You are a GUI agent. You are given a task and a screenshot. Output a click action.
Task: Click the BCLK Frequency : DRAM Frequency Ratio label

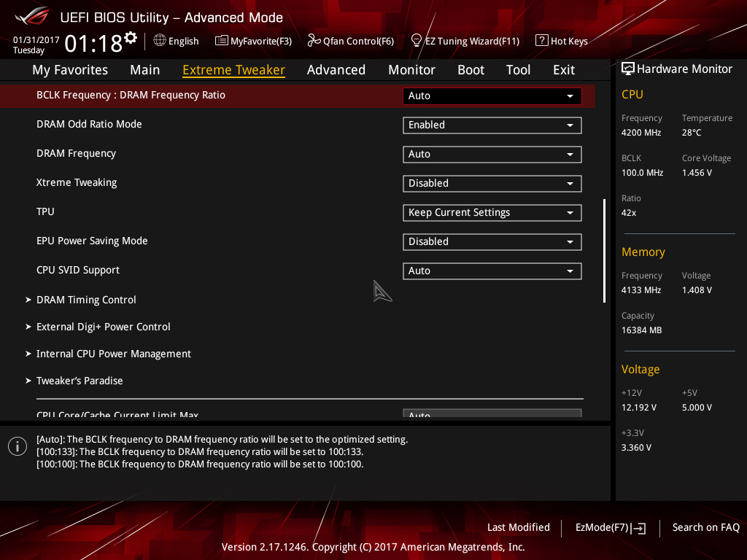pyautogui.click(x=131, y=95)
